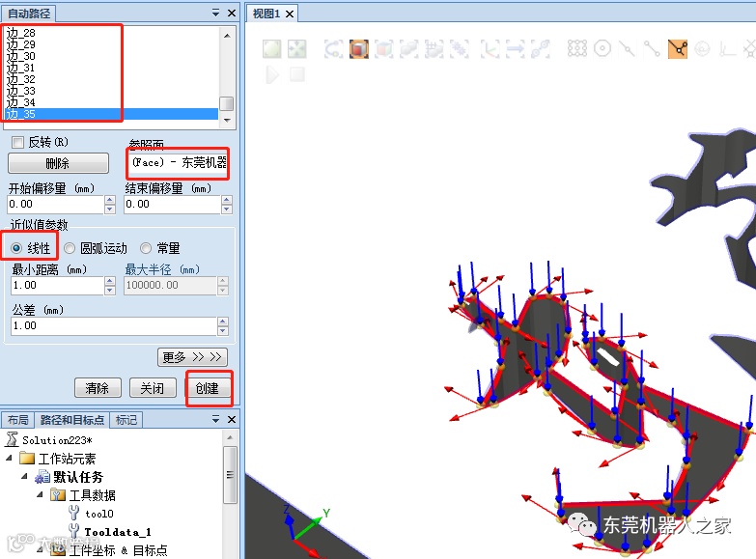The width and height of the screenshot is (756, 559).
Task: Close the 视图1 tab
Action: pos(290,14)
